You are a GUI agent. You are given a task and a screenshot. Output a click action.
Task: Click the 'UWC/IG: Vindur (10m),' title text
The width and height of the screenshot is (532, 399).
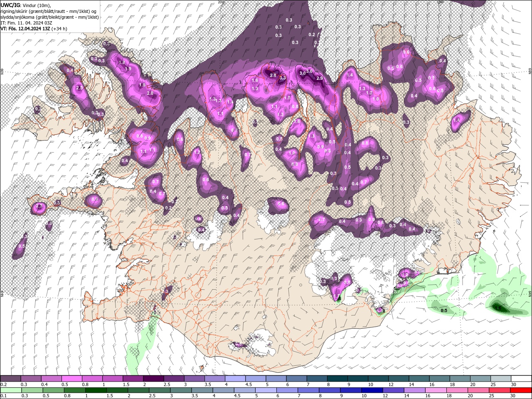pos(25,5)
